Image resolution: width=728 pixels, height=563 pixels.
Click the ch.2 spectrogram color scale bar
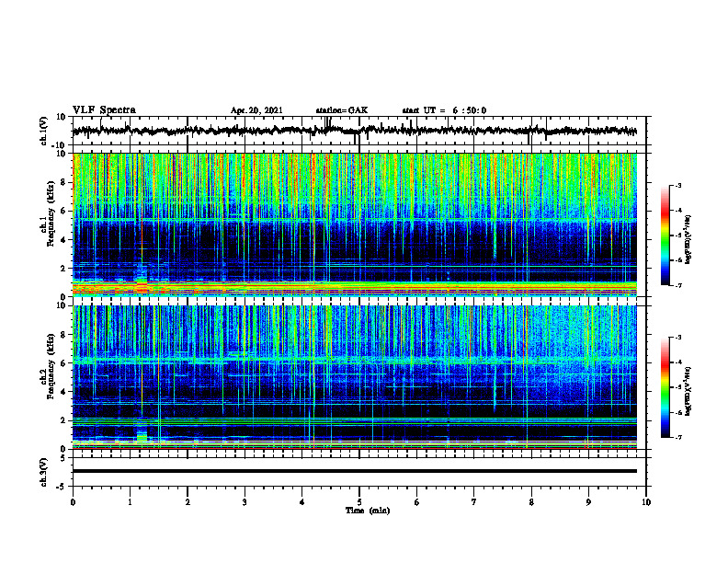(665, 387)
